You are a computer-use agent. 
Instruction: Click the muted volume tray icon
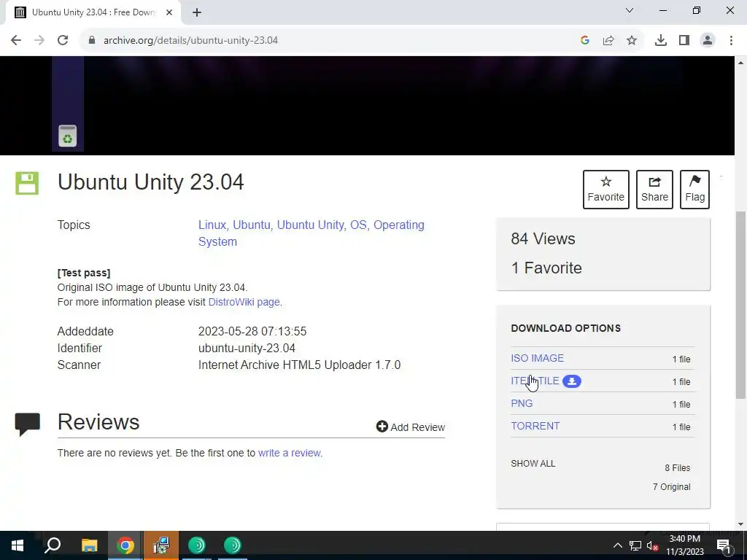click(x=652, y=545)
